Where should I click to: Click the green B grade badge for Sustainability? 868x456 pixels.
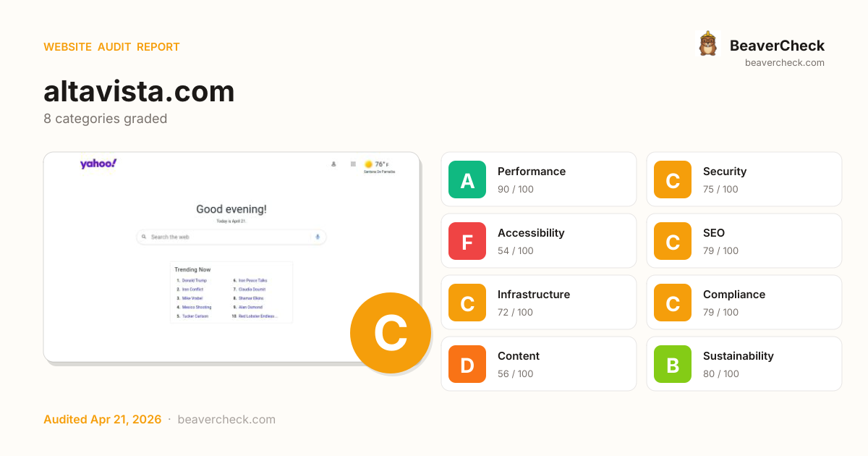tap(673, 364)
